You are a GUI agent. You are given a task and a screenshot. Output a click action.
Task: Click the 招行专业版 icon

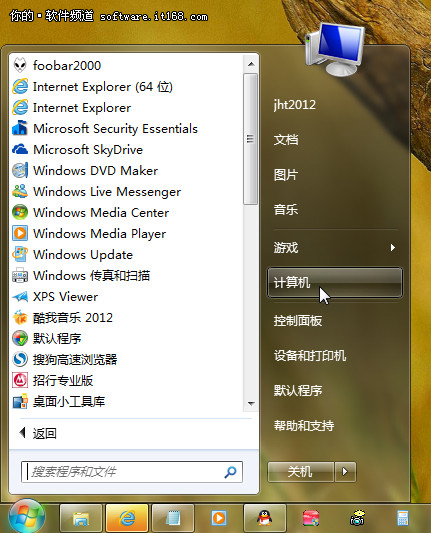20,380
